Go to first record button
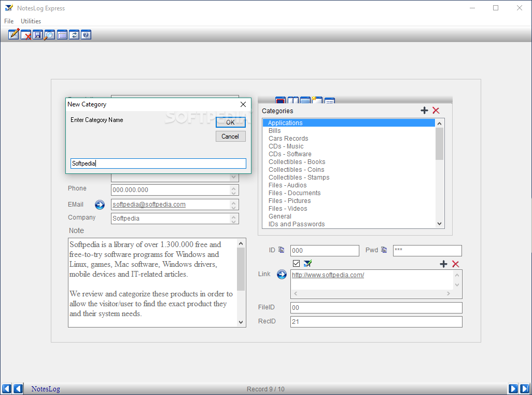 [6, 389]
